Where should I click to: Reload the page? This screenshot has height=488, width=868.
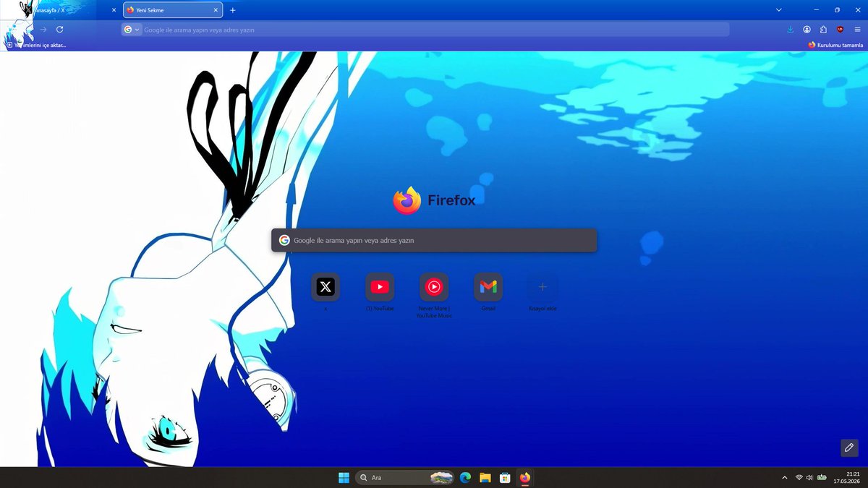click(x=60, y=30)
